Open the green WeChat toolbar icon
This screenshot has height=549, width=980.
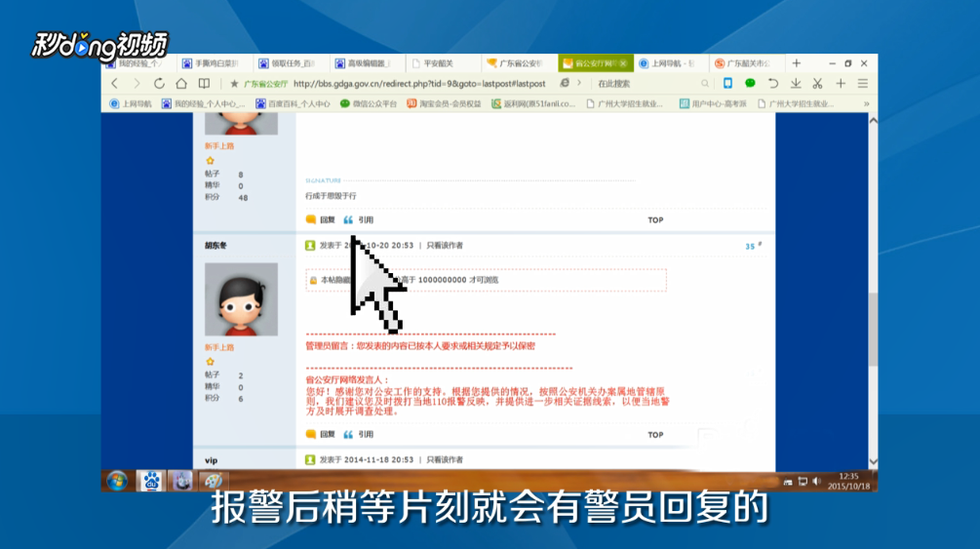(750, 83)
